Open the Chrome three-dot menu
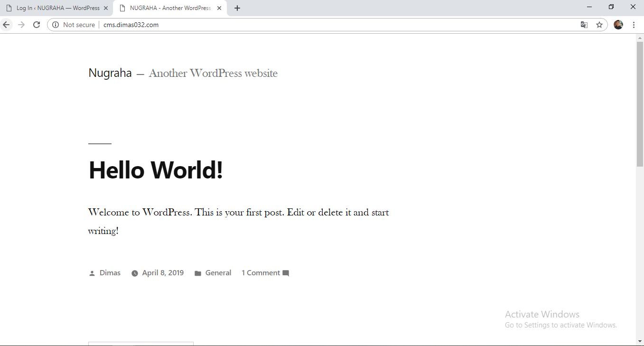Image resolution: width=644 pixels, height=346 pixels. [x=634, y=25]
